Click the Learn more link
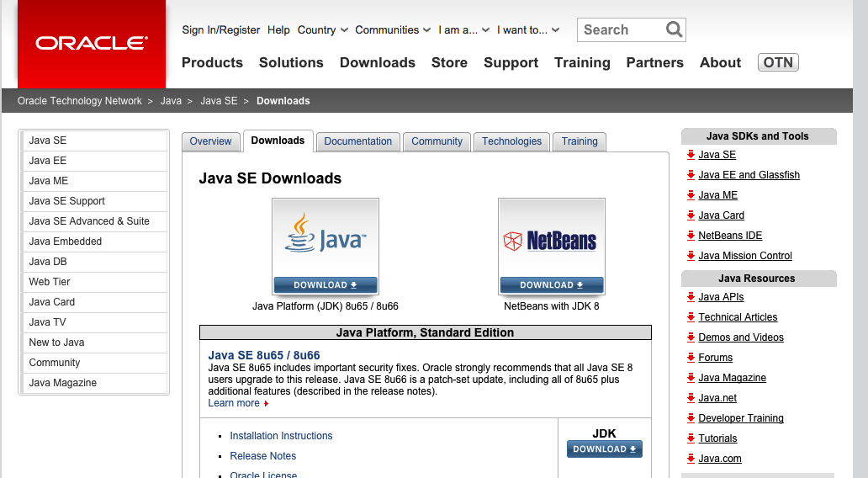868x478 pixels. [x=234, y=403]
